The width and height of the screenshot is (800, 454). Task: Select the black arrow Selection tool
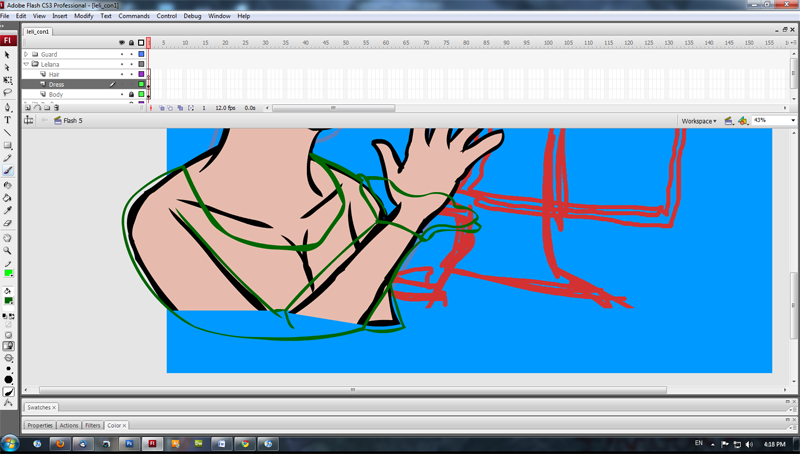point(8,55)
